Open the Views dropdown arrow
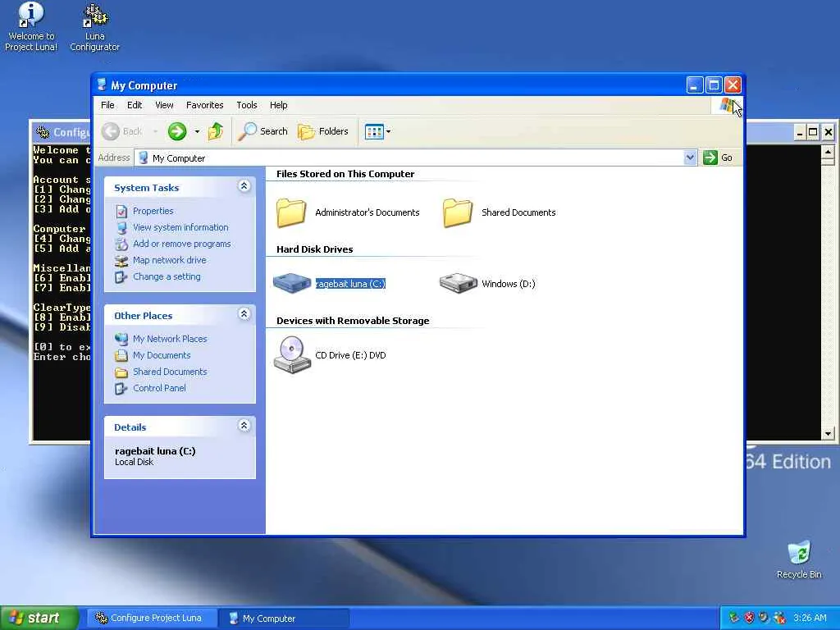The height and width of the screenshot is (630, 840). [x=388, y=131]
